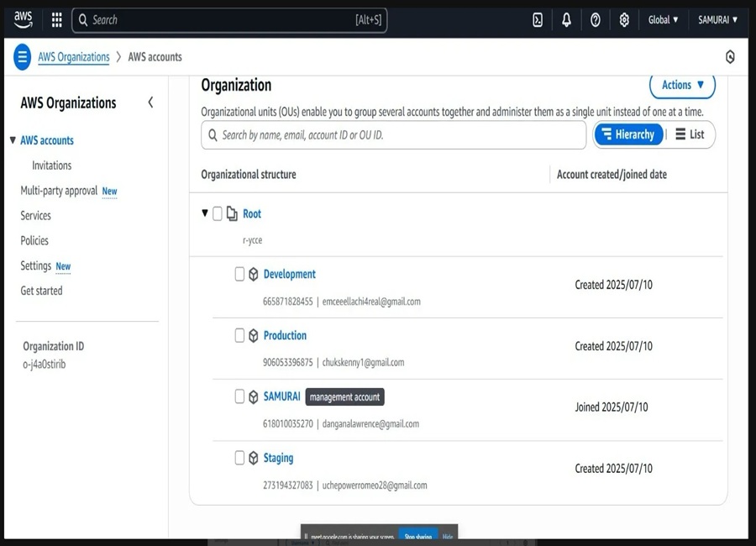Click account ID 618010035270
The width and height of the screenshot is (756, 546).
[x=288, y=423]
